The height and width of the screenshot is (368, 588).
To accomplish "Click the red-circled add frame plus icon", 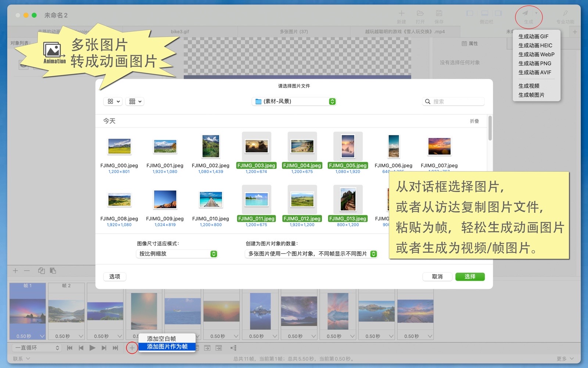I will coord(132,348).
